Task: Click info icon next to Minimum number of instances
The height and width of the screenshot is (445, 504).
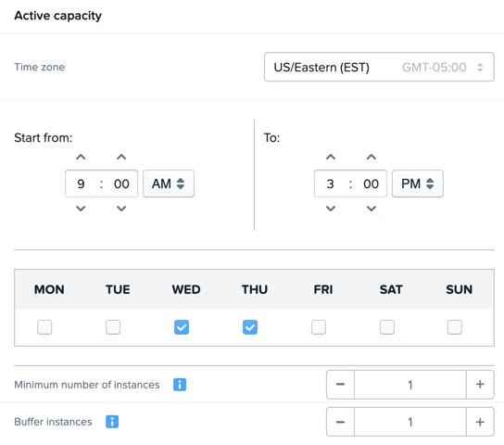Action: tap(180, 385)
